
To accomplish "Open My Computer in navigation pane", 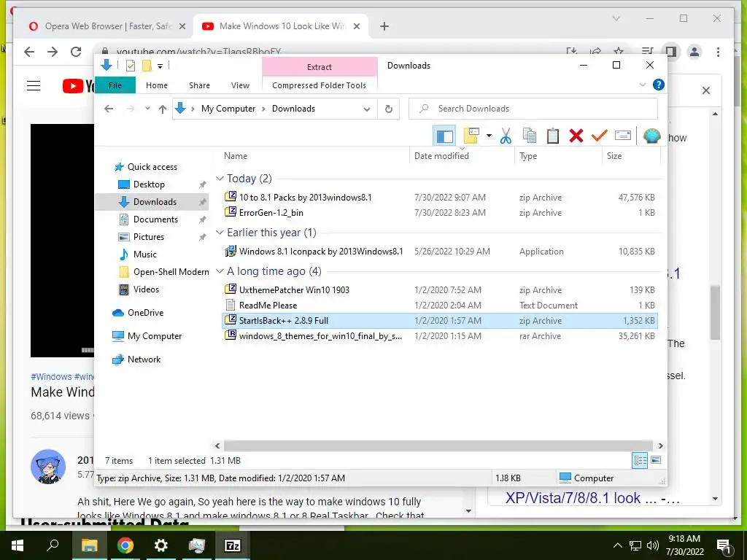I will coord(155,335).
